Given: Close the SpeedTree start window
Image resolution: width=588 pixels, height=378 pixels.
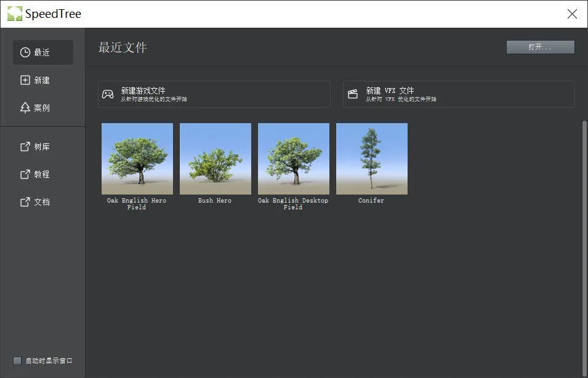Looking at the screenshot, I should 572,14.
